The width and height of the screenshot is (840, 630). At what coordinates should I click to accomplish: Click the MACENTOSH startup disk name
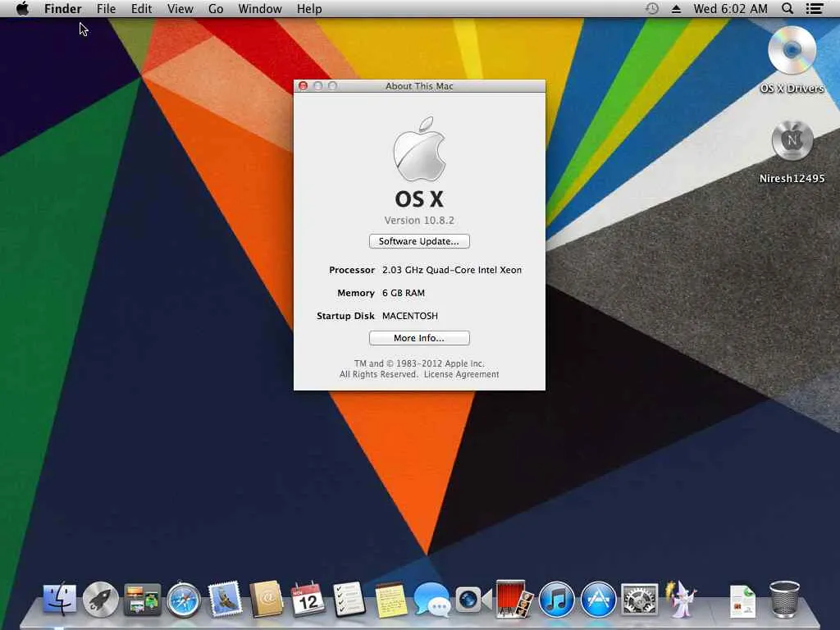pos(410,316)
